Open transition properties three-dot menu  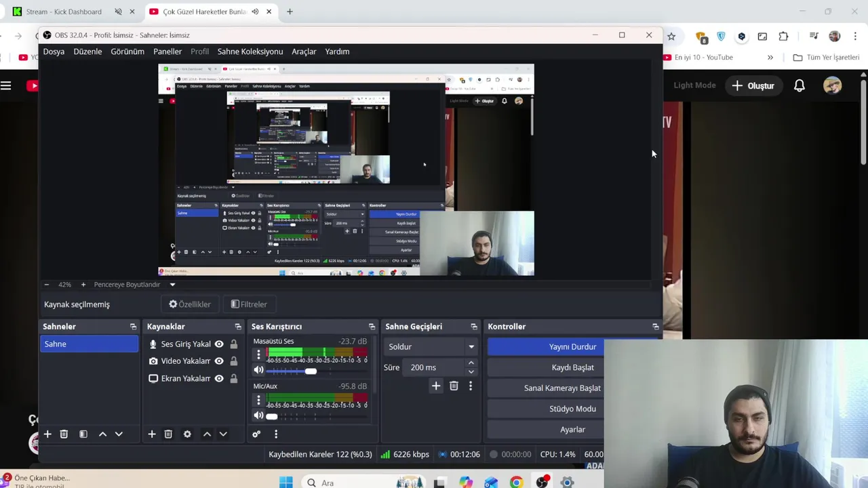coord(471,386)
